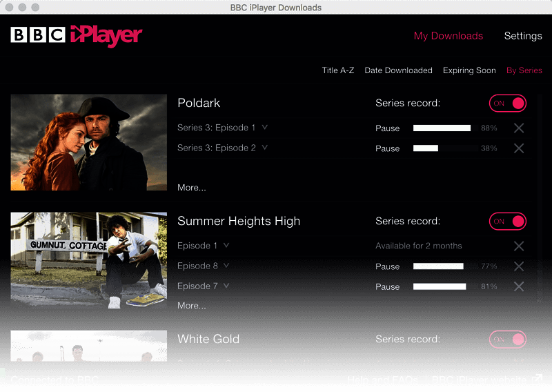Pause Episode 8 download at 77%

point(387,266)
